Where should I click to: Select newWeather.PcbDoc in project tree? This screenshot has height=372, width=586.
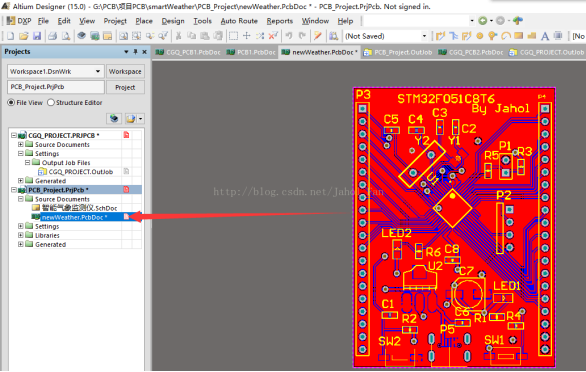point(74,217)
